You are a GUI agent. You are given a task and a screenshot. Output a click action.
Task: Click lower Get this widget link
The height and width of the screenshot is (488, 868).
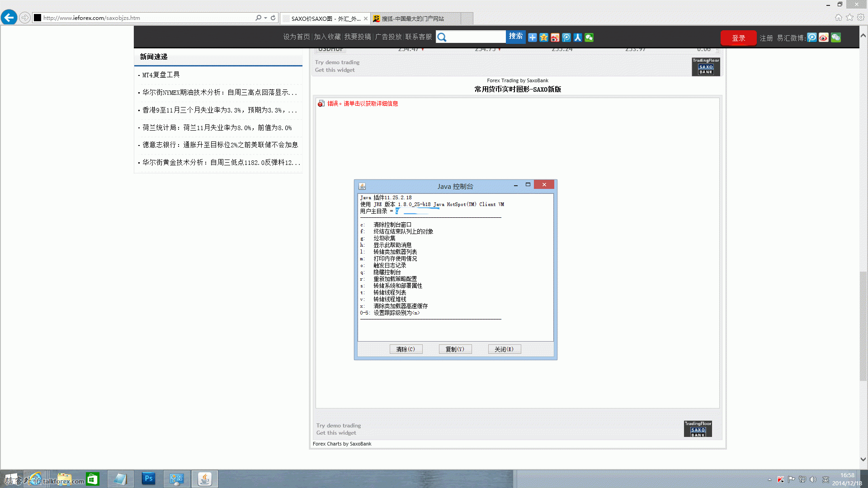click(336, 433)
